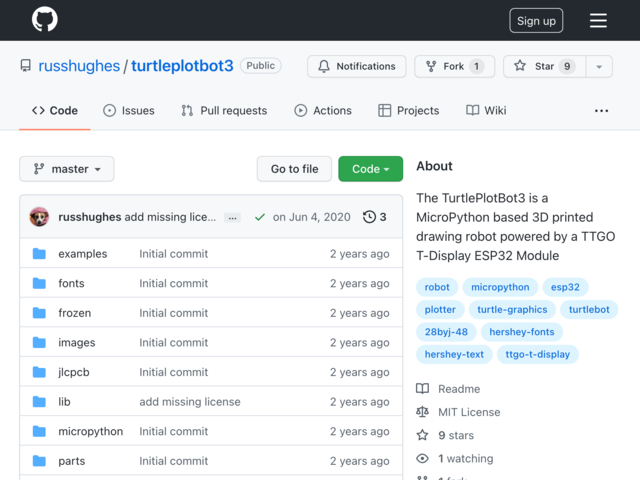Open the master branch dropdown
This screenshot has width=640, height=480.
[x=67, y=169]
